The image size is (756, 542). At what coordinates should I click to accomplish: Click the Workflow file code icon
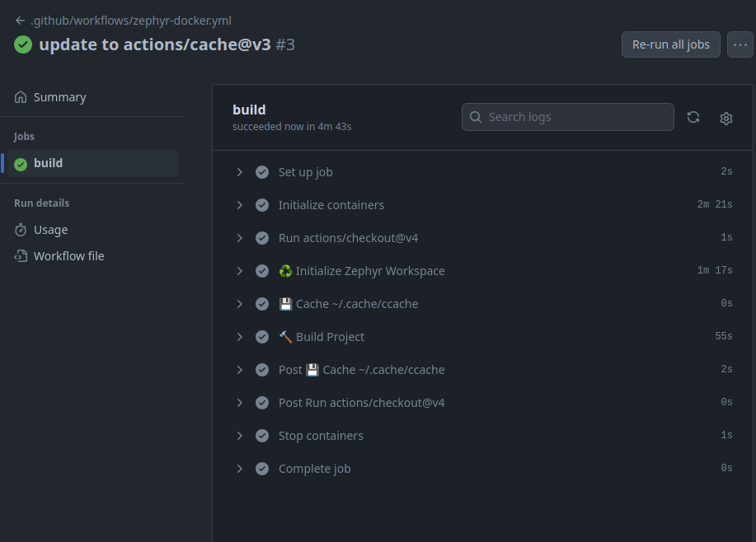pos(21,256)
